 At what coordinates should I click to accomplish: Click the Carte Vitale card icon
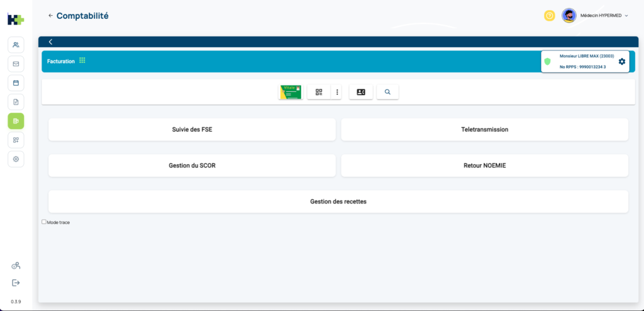[291, 92]
